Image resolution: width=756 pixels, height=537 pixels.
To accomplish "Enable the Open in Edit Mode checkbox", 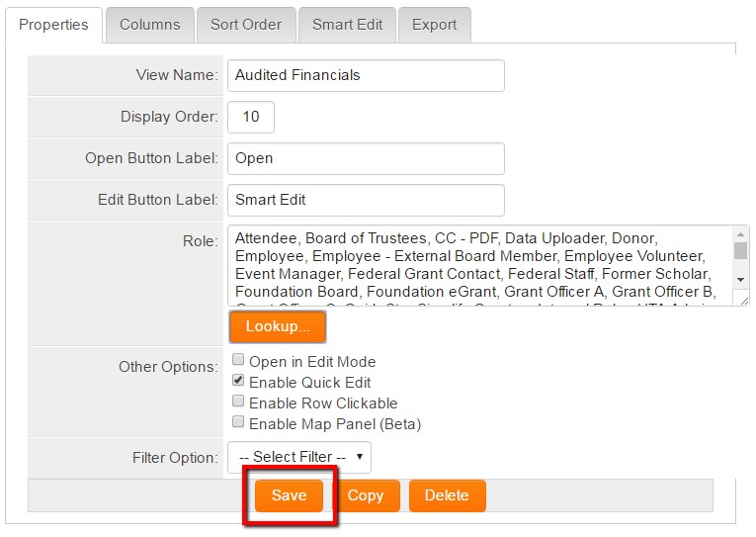I will (x=238, y=361).
